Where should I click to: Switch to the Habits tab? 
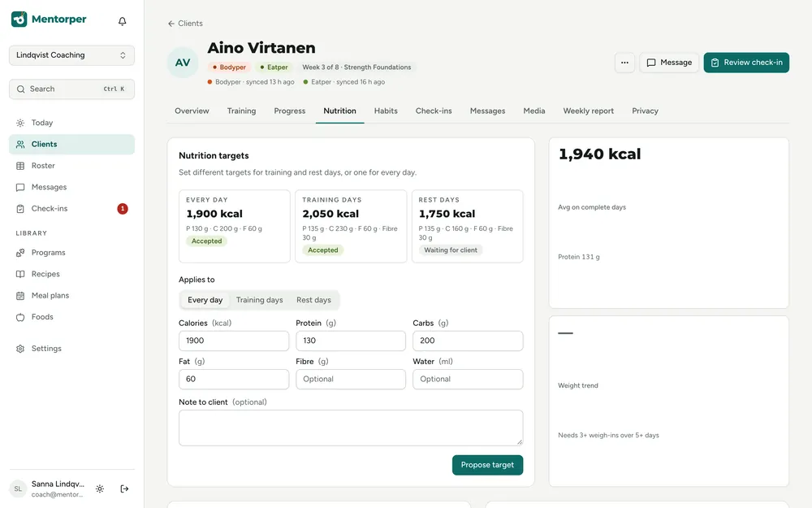tap(386, 111)
